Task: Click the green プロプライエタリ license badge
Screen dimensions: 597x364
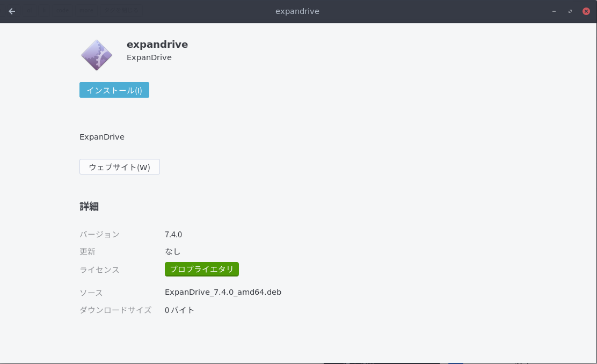Action: tap(201, 270)
